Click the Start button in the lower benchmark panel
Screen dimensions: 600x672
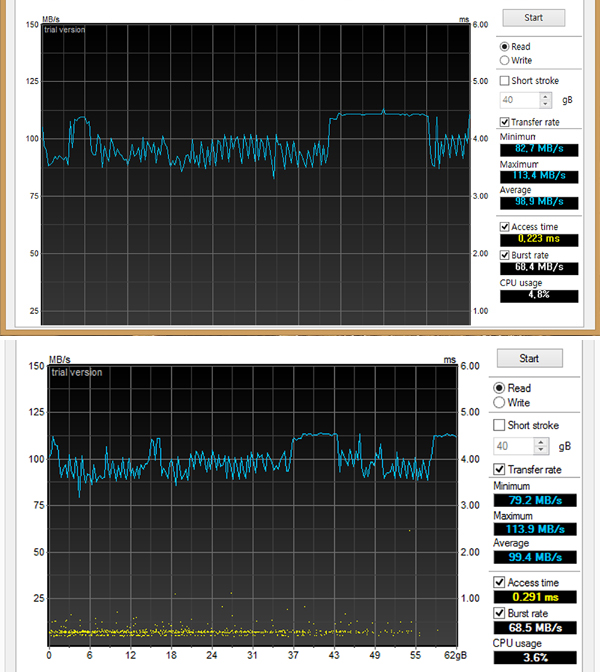click(x=530, y=358)
